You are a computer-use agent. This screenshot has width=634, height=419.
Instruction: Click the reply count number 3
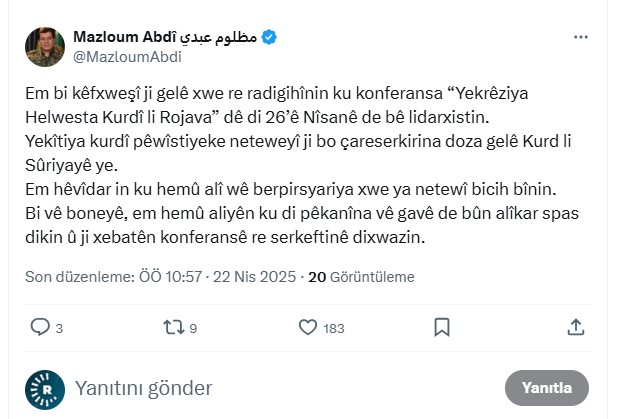pyautogui.click(x=60, y=328)
